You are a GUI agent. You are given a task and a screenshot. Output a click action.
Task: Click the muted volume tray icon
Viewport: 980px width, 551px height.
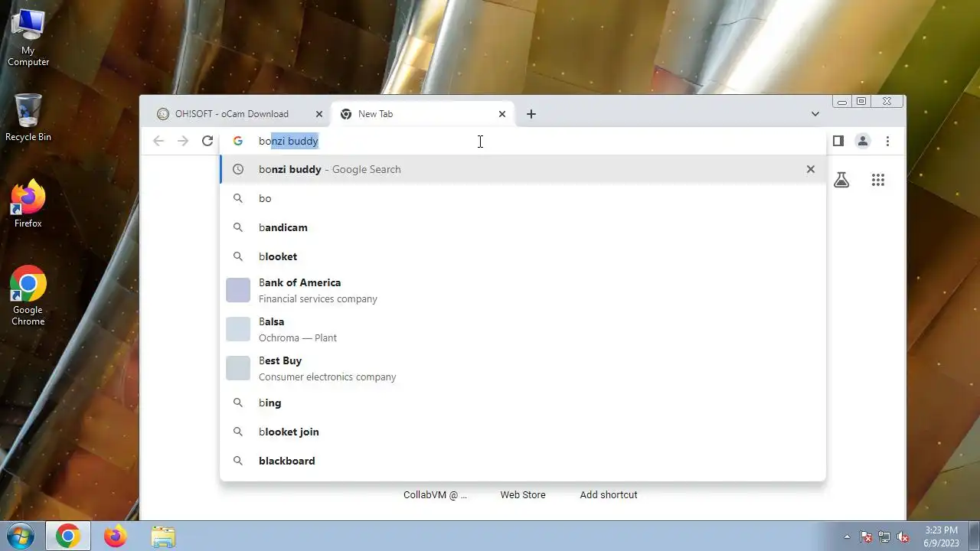coord(903,537)
